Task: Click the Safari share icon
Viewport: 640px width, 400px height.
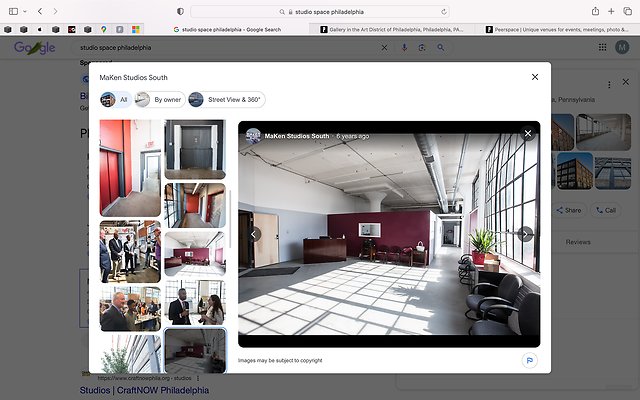Action: [x=595, y=11]
